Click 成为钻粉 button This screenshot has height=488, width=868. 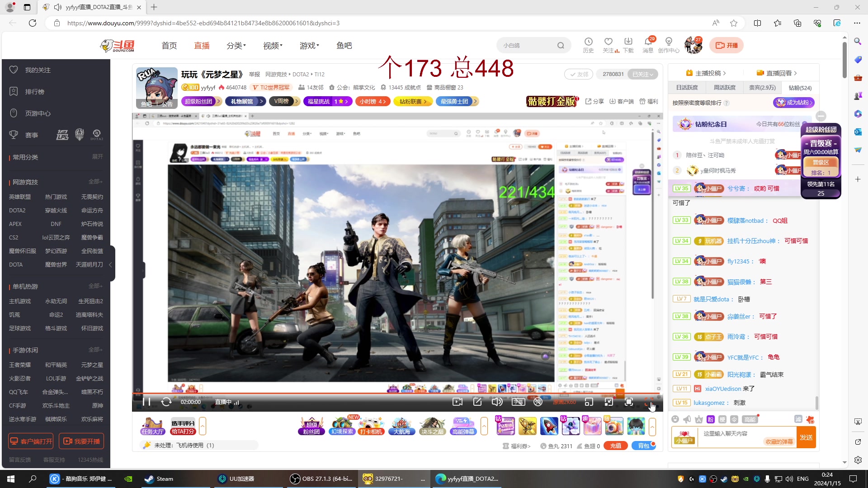point(794,103)
